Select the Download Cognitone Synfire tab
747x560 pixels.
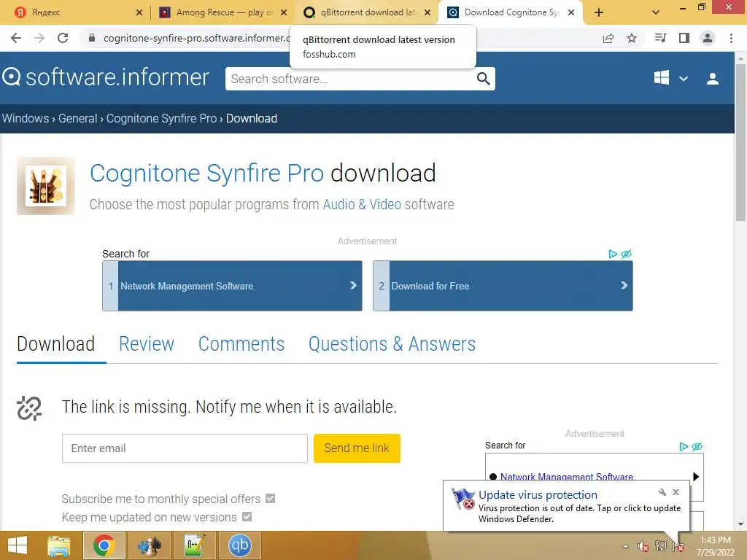pos(511,12)
